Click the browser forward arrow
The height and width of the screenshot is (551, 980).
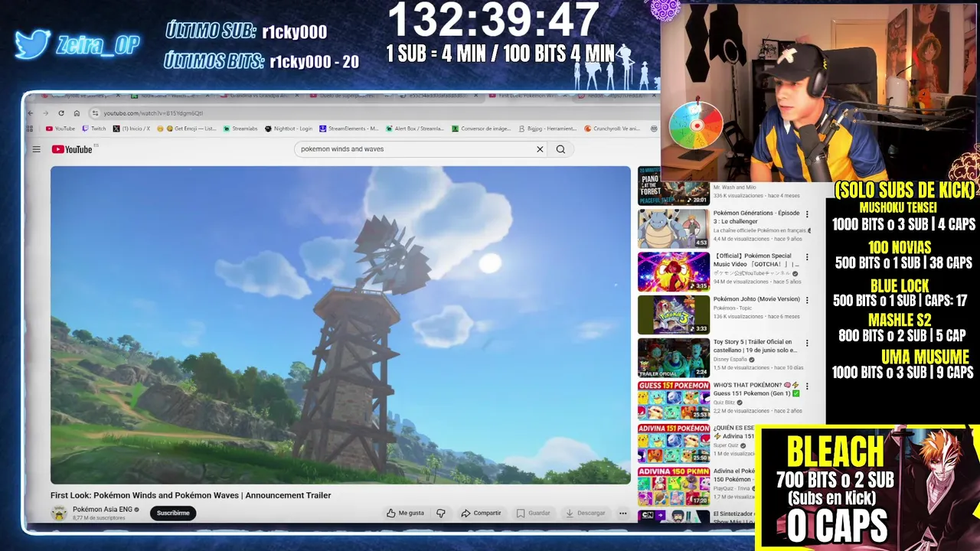coord(46,113)
